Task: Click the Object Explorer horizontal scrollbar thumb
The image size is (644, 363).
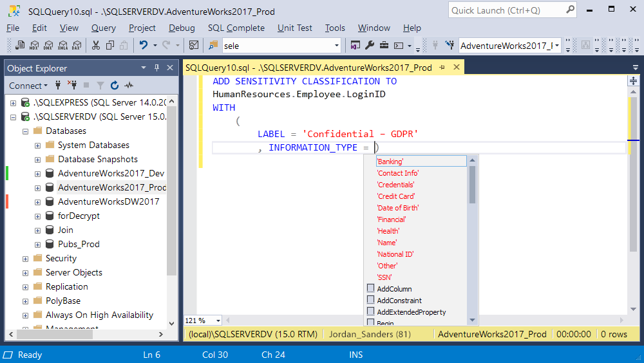Action: tap(54, 335)
